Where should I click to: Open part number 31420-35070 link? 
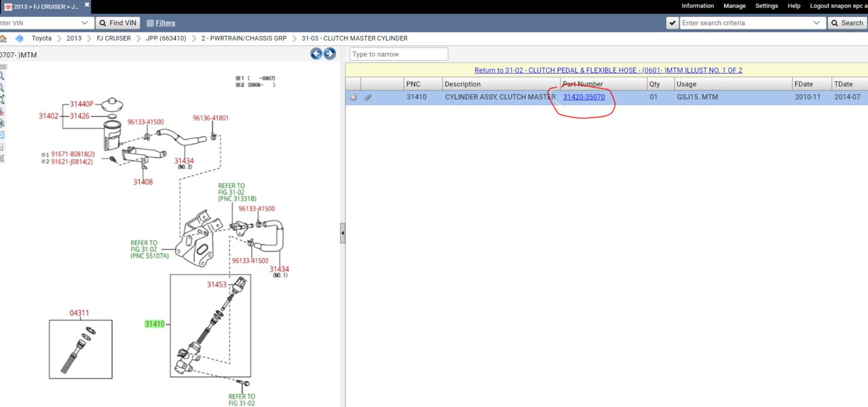click(x=584, y=98)
